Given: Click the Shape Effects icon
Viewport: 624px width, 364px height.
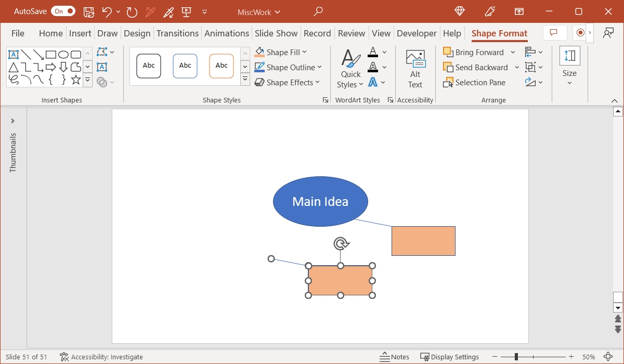Looking at the screenshot, I should pos(259,82).
